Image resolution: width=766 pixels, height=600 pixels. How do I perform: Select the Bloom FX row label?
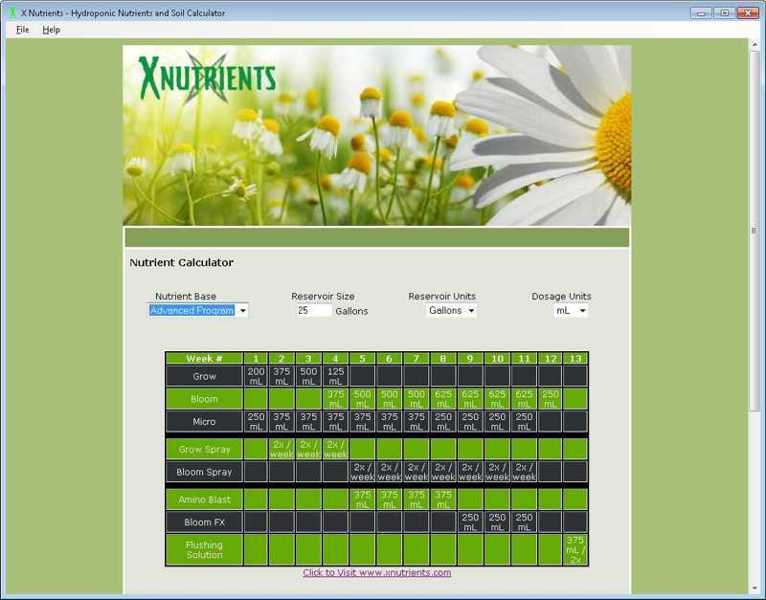click(x=204, y=522)
